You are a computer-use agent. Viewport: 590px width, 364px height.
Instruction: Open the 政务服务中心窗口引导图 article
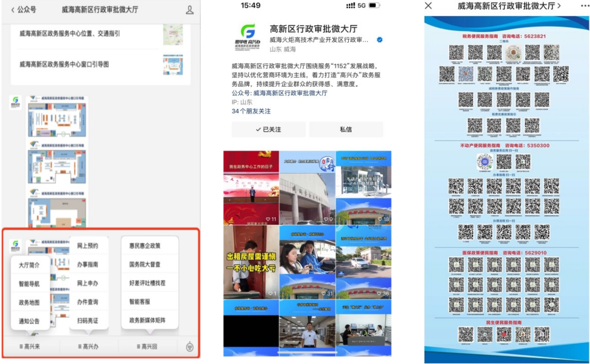click(x=64, y=64)
